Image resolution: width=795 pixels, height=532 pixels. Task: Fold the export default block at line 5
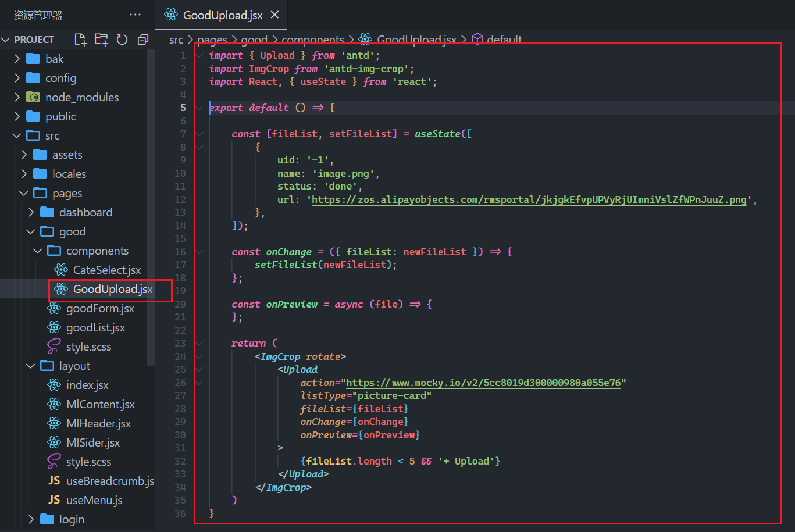point(200,108)
